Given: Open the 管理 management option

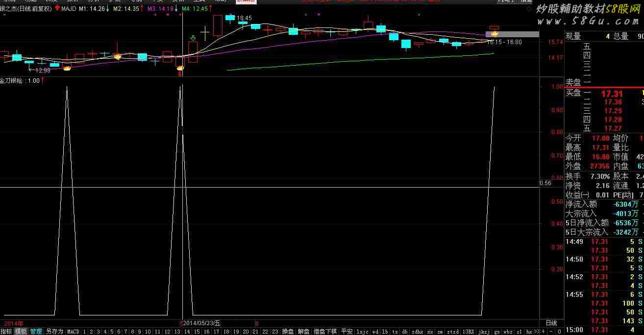Looking at the screenshot, I should 36,332.
